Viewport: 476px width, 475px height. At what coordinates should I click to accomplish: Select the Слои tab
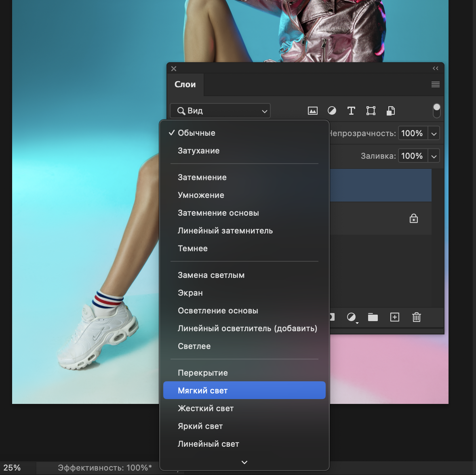[185, 84]
